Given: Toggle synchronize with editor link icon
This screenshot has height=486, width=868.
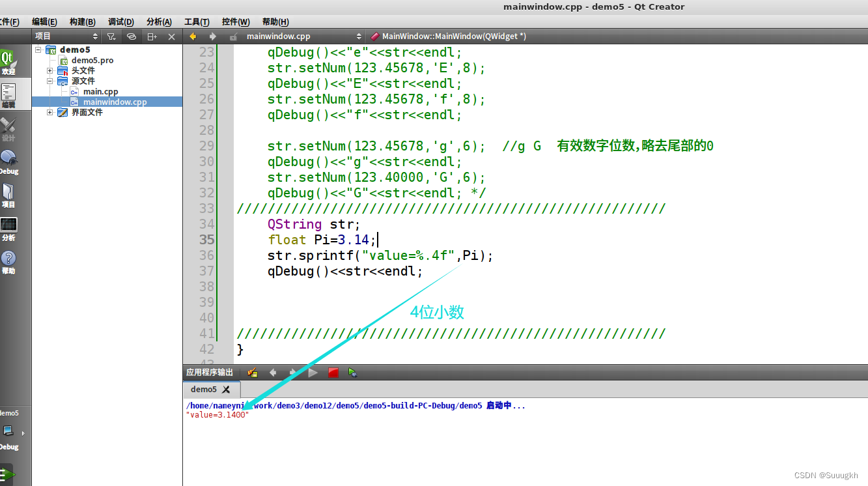Looking at the screenshot, I should click(x=131, y=36).
